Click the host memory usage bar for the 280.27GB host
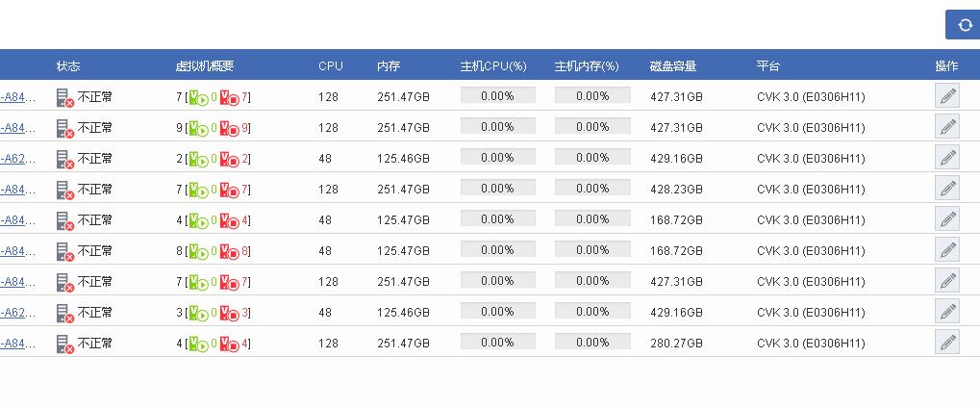 [592, 343]
